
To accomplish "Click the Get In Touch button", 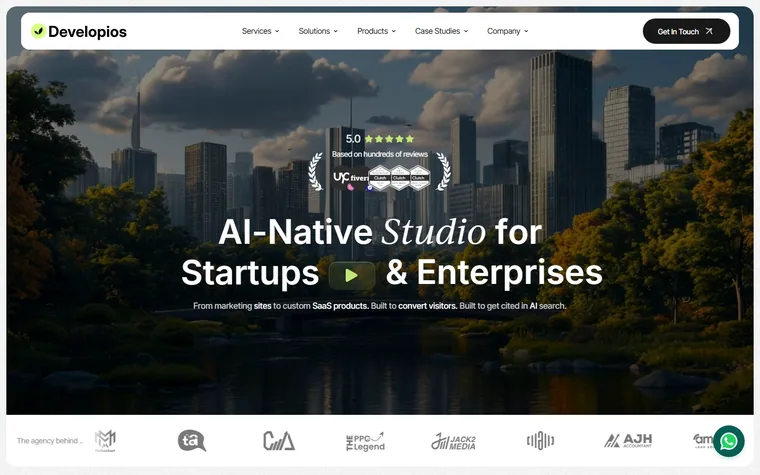I will pyautogui.click(x=686, y=32).
